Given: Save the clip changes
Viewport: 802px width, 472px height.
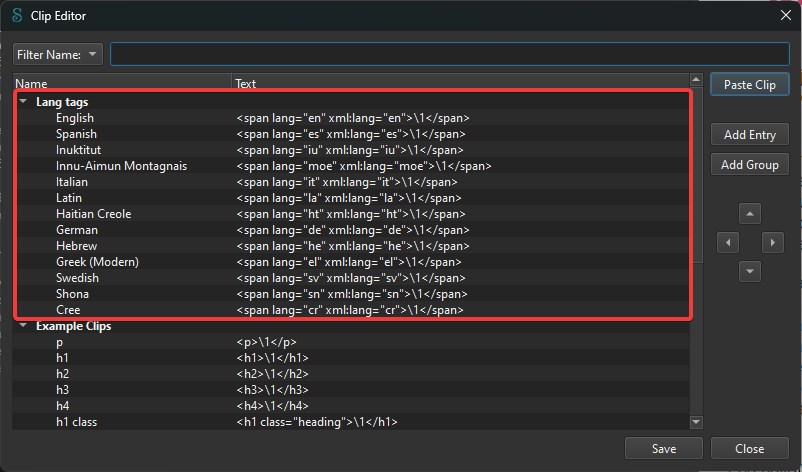Looking at the screenshot, I should (663, 448).
